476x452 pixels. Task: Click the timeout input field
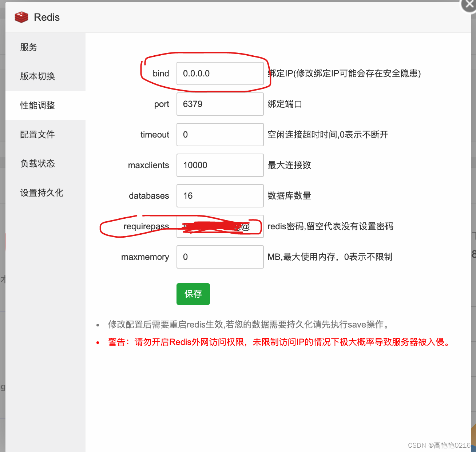220,135
